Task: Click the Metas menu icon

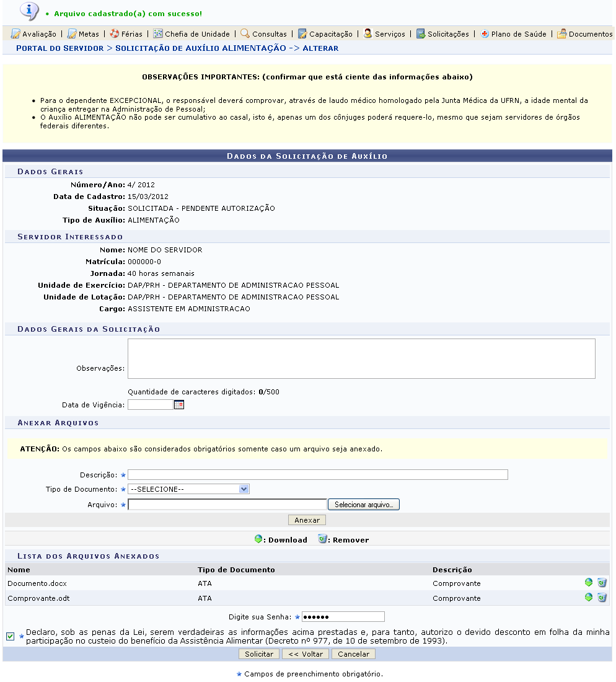Action: click(72, 33)
